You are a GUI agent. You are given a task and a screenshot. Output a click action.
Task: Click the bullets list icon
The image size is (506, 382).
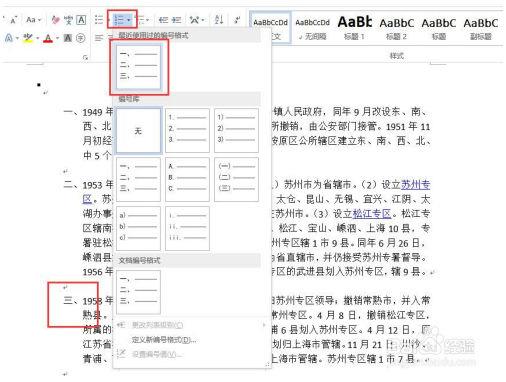pyautogui.click(x=99, y=20)
